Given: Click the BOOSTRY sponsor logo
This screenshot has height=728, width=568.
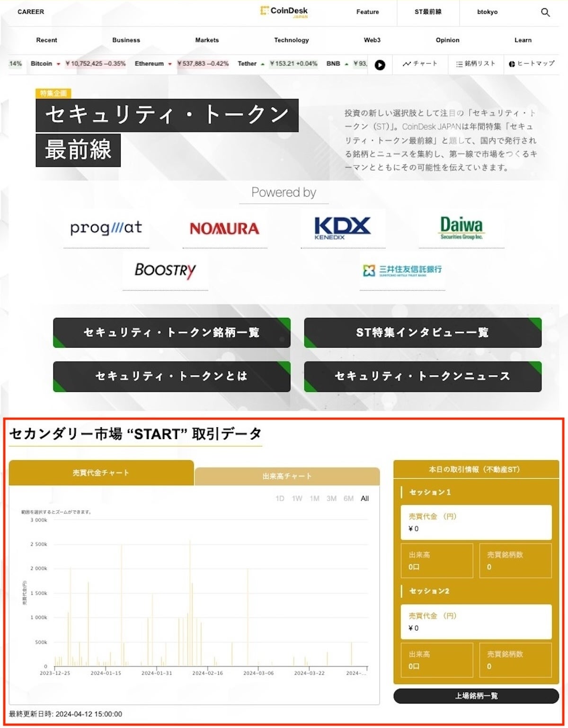Looking at the screenshot, I should pos(165,270).
